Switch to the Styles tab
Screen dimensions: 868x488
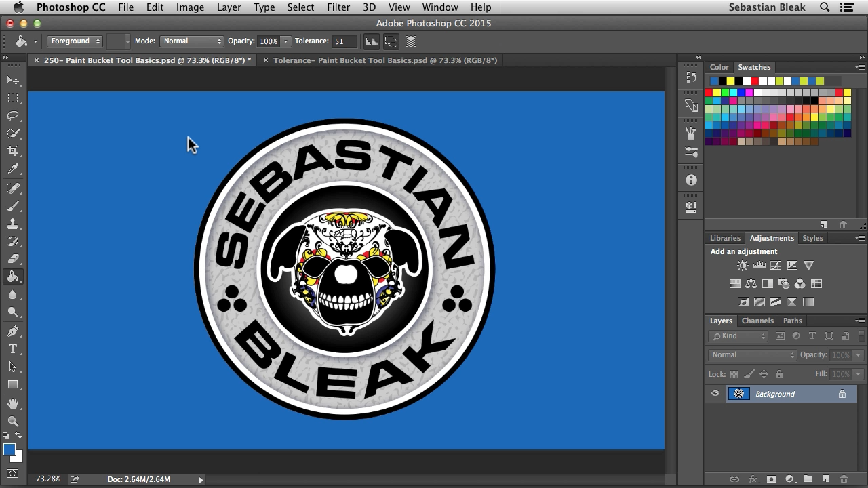pyautogui.click(x=812, y=238)
